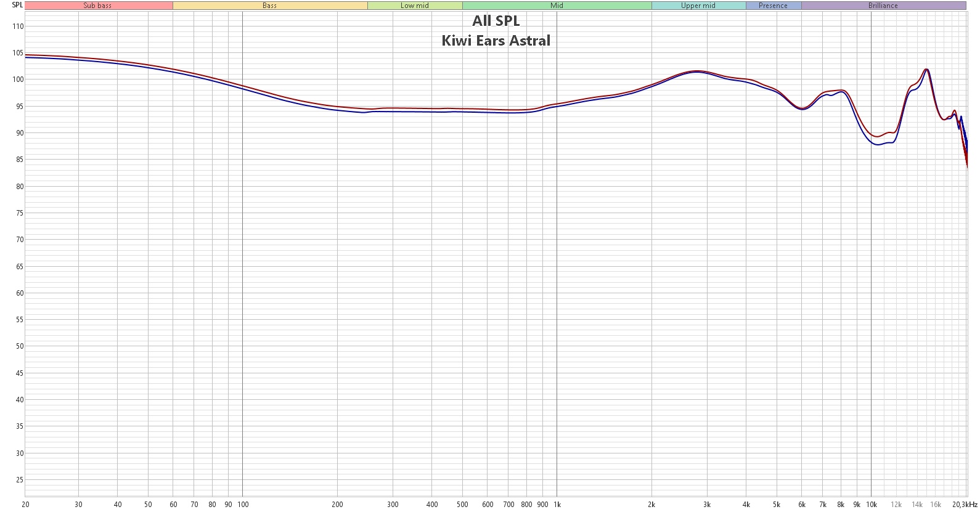The width and height of the screenshot is (980, 512).
Task: Click the 4k frequency axis label
Action: [x=746, y=505]
